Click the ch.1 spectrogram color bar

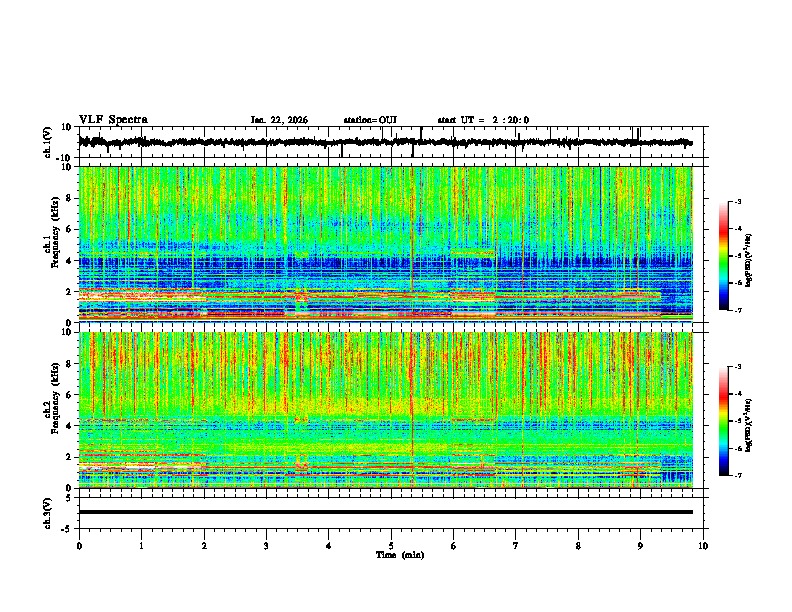tap(723, 256)
